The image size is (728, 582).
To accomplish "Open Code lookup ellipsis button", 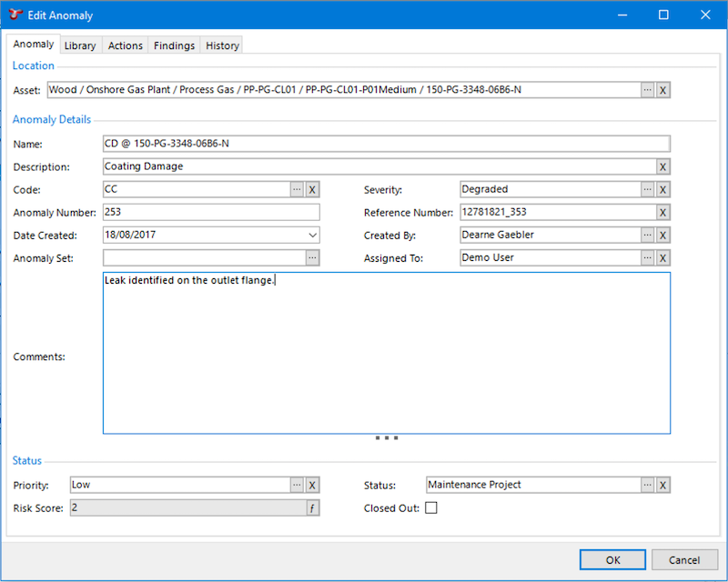I will click(297, 189).
